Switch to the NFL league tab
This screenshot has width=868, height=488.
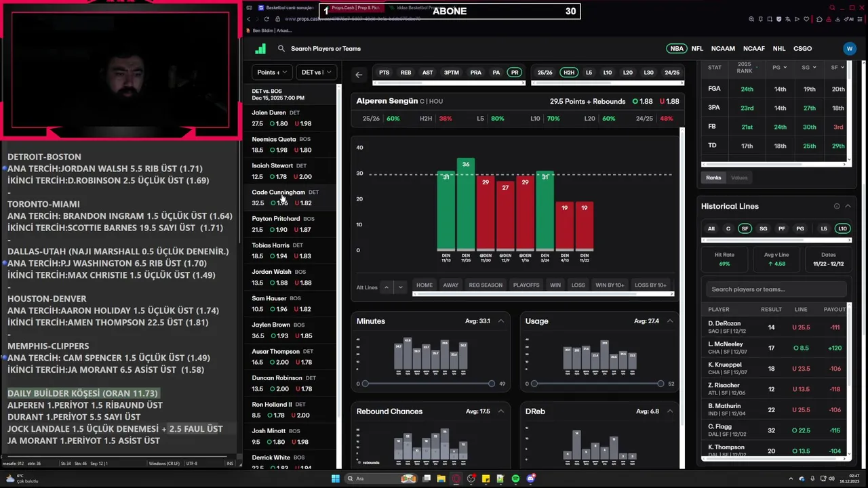(697, 49)
